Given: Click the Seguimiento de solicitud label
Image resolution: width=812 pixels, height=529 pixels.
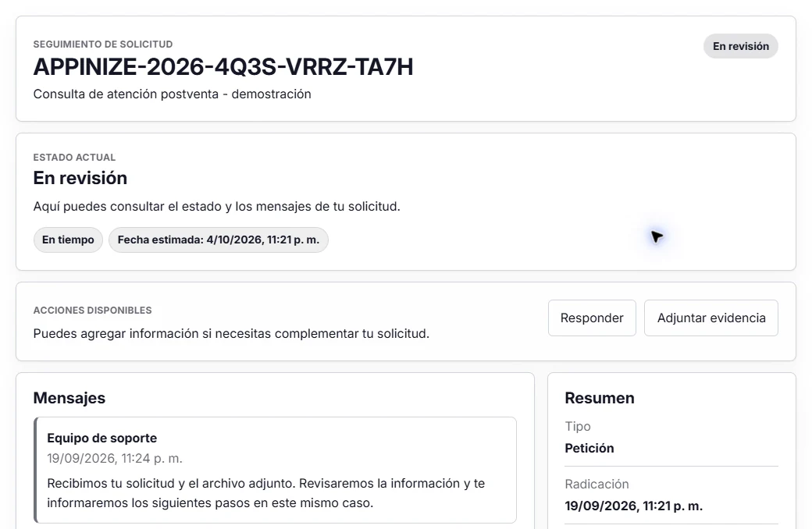Looking at the screenshot, I should pos(103,44).
